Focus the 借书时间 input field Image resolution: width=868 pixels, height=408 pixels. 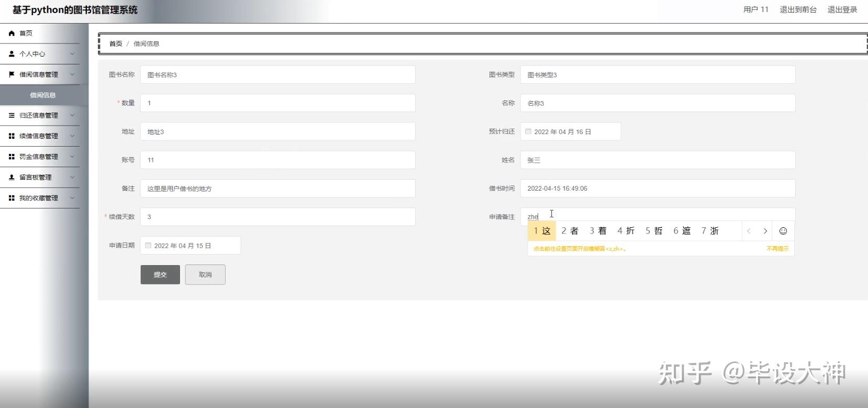[x=658, y=189]
